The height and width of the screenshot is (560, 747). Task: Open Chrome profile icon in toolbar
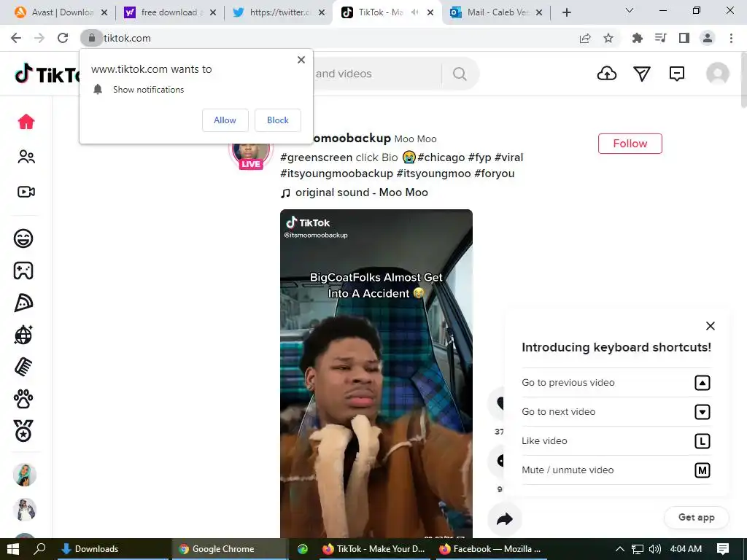(708, 38)
